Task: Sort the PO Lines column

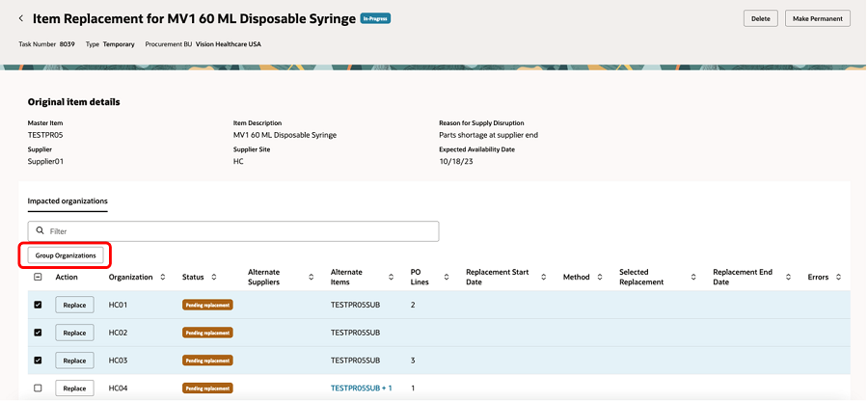Action: [448, 278]
